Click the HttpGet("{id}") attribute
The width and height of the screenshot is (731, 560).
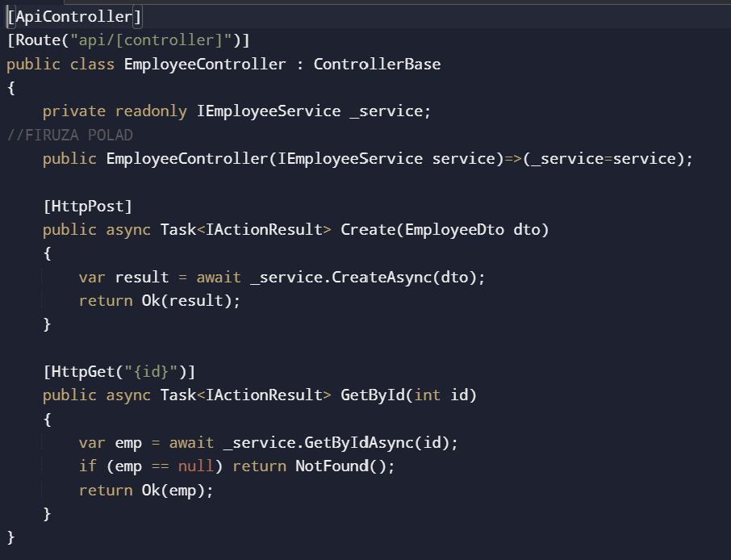click(119, 372)
